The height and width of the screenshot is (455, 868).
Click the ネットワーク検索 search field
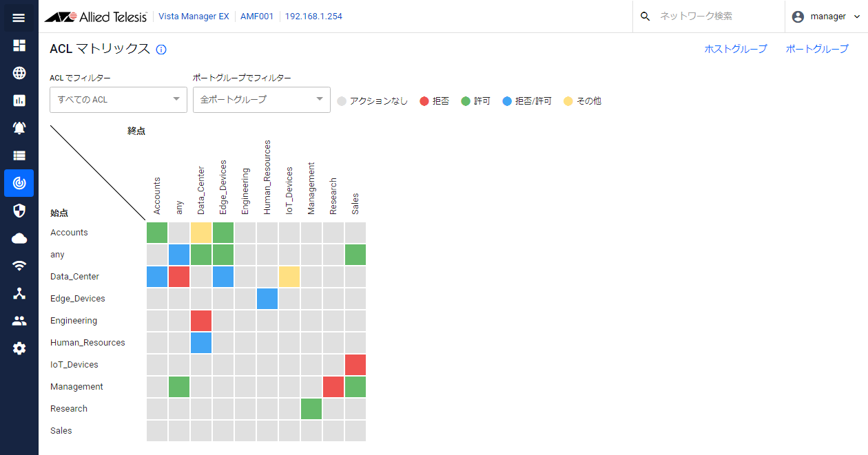pos(709,17)
